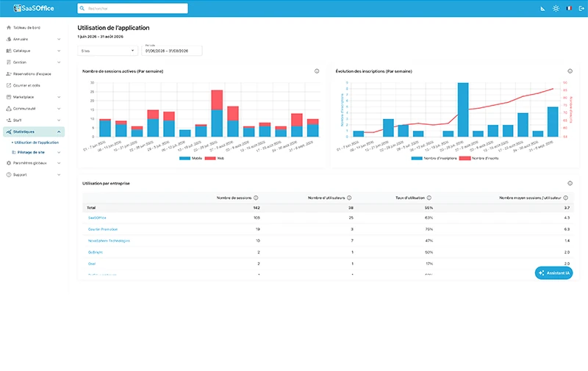Click info icon of sessions actives chart

click(x=317, y=71)
